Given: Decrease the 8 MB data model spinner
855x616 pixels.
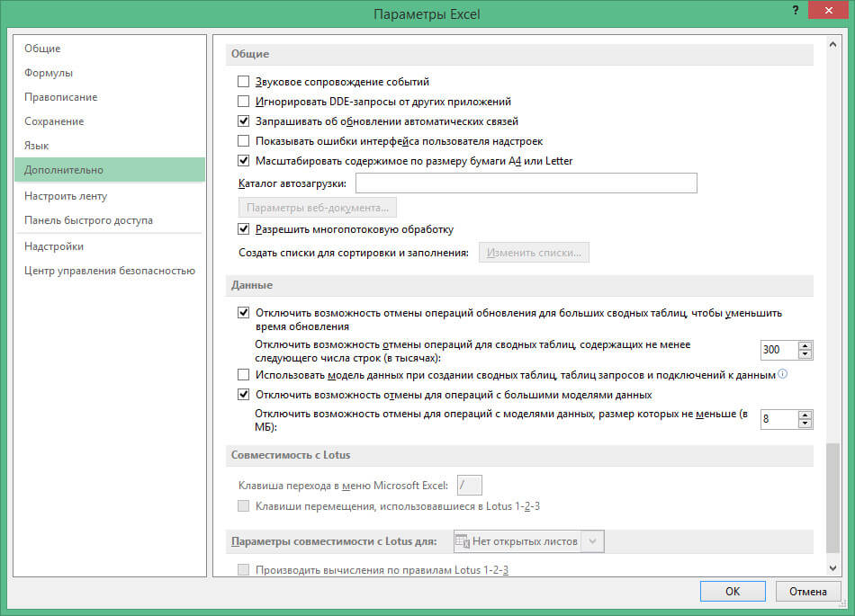Looking at the screenshot, I should pyautogui.click(x=805, y=424).
